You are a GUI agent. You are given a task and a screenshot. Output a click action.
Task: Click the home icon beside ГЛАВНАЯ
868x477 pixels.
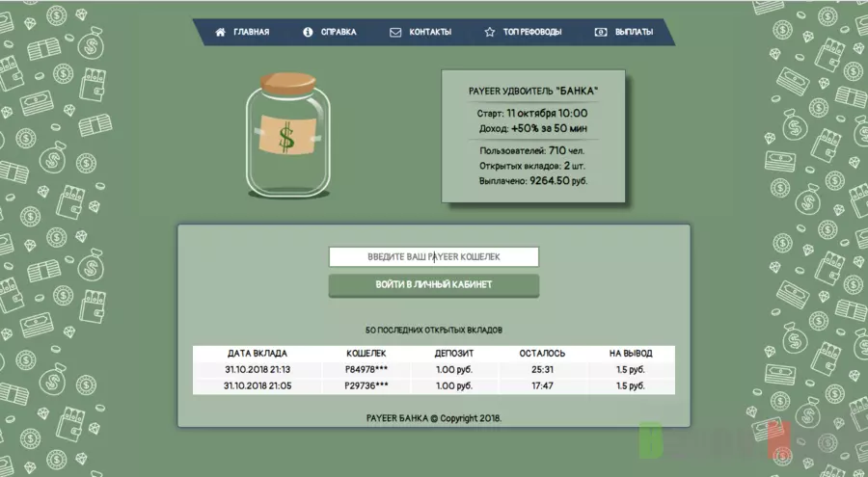pyautogui.click(x=220, y=32)
